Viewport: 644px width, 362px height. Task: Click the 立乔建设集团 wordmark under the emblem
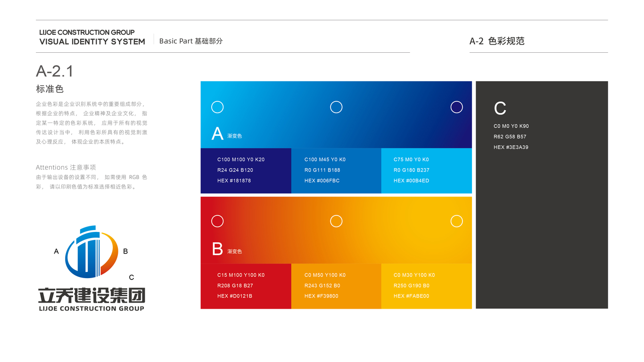tap(91, 296)
